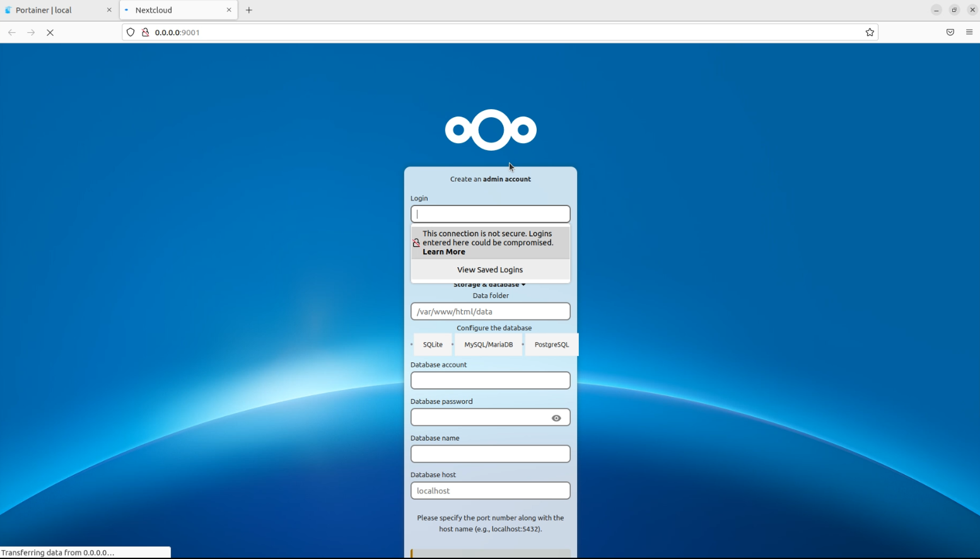The height and width of the screenshot is (559, 980).
Task: Click the insecure connection warning message
Action: click(491, 243)
